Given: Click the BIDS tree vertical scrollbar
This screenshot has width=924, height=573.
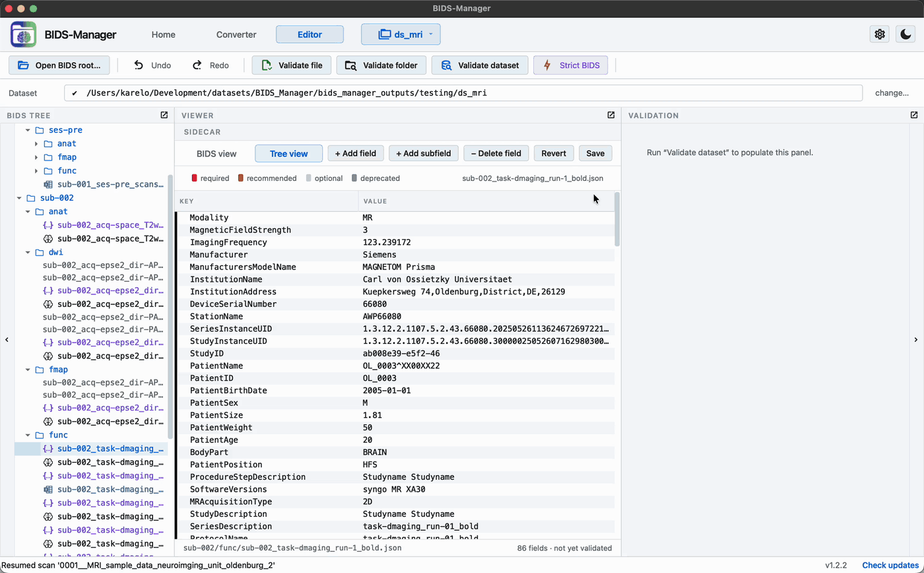Looking at the screenshot, I should pos(170,306).
